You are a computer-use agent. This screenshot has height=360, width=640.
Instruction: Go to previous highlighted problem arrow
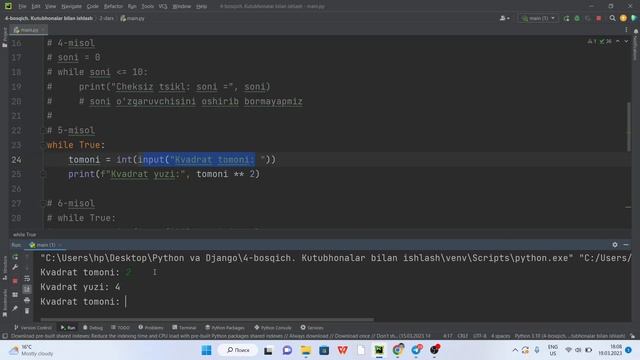[x=618, y=42]
